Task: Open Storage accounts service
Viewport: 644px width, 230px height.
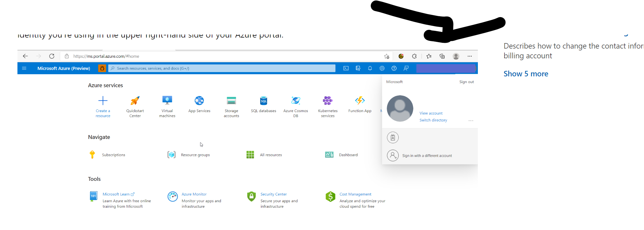Action: [x=231, y=107]
